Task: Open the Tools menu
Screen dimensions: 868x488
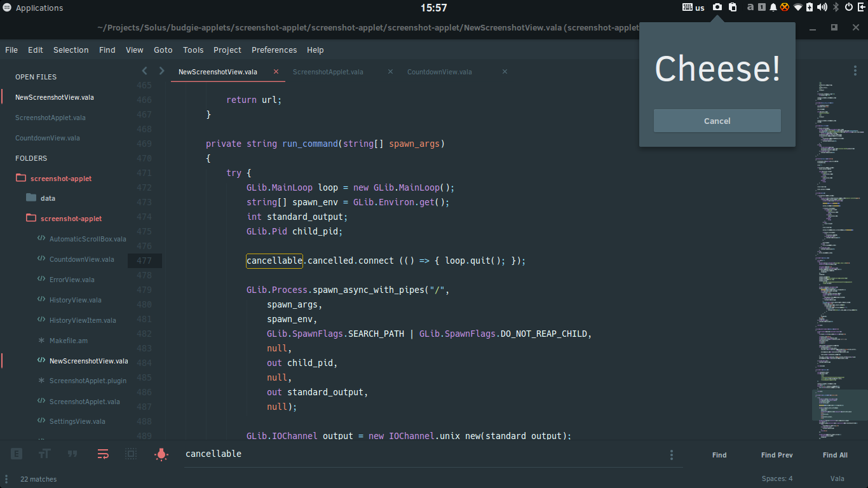Action: pos(193,50)
